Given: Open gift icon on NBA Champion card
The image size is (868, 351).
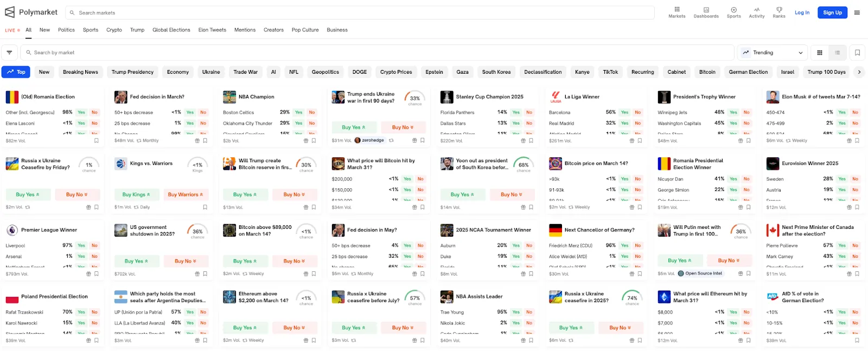Looking at the screenshot, I should coord(306,141).
